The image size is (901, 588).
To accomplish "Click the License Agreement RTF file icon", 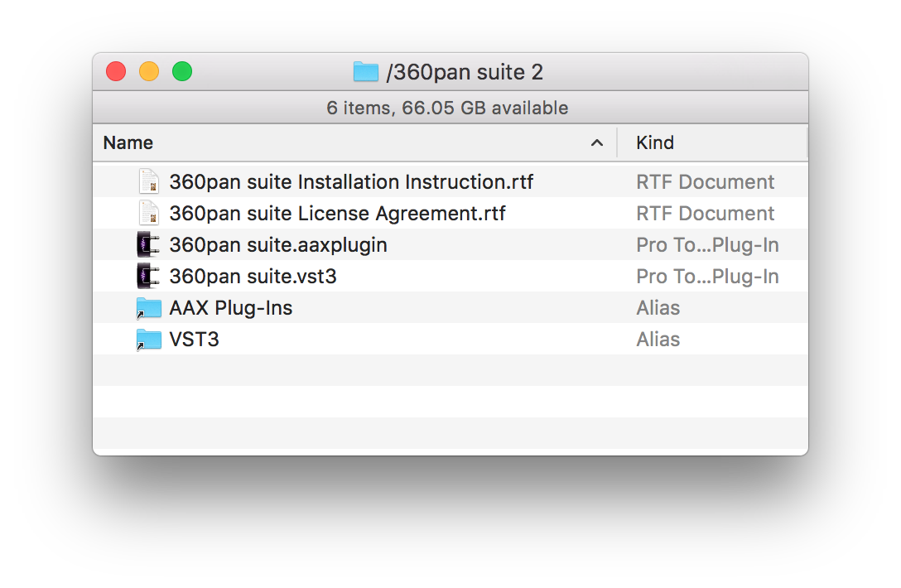I will coord(149,213).
